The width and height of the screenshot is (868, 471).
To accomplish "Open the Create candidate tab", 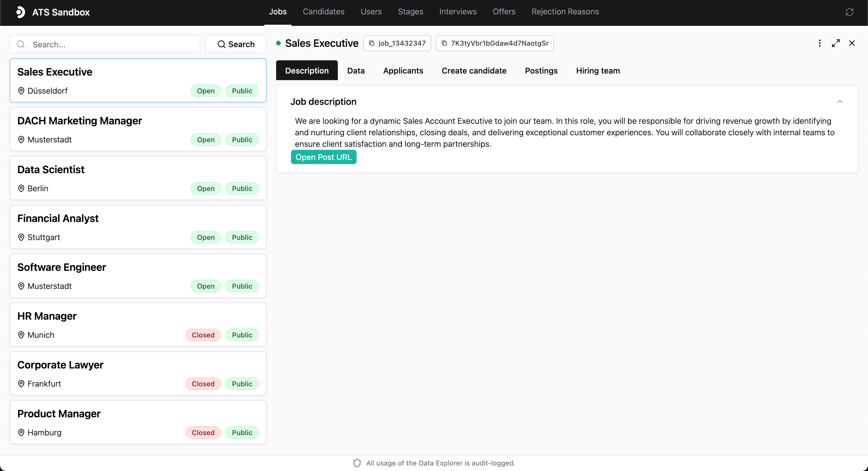I will [474, 70].
